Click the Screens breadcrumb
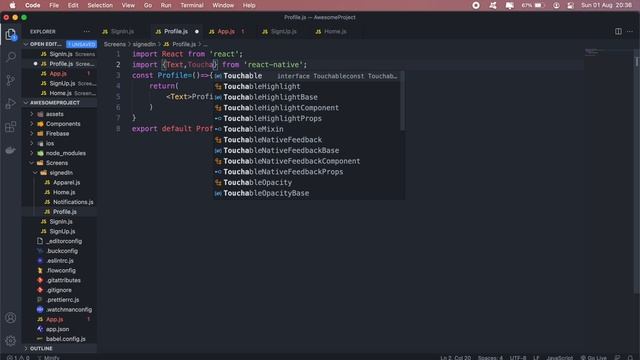 (x=115, y=44)
